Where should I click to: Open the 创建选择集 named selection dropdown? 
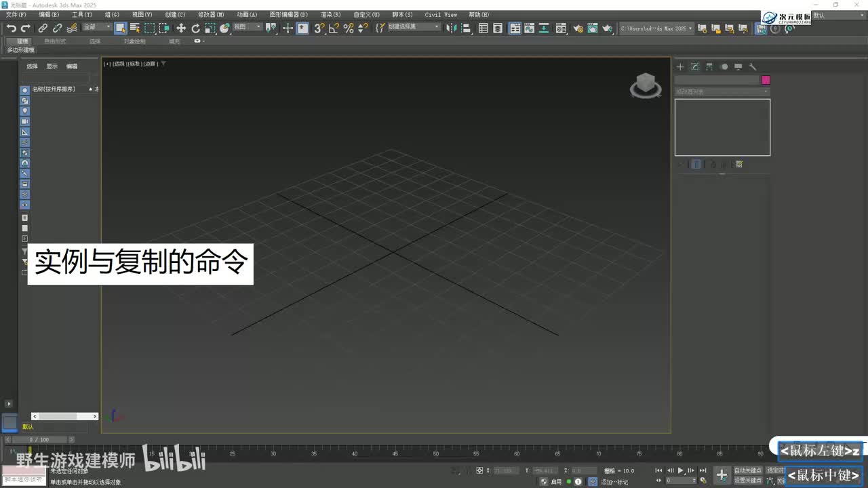tap(414, 27)
